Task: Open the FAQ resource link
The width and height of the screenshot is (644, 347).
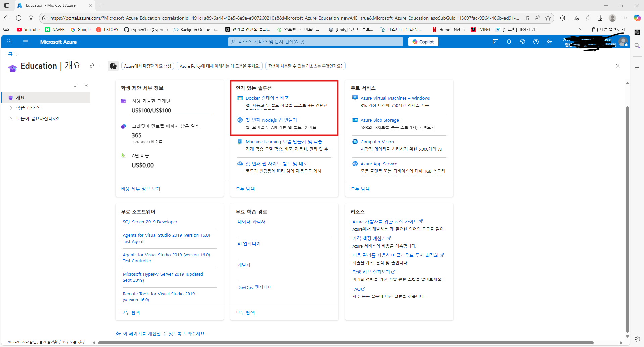Action: click(x=359, y=289)
